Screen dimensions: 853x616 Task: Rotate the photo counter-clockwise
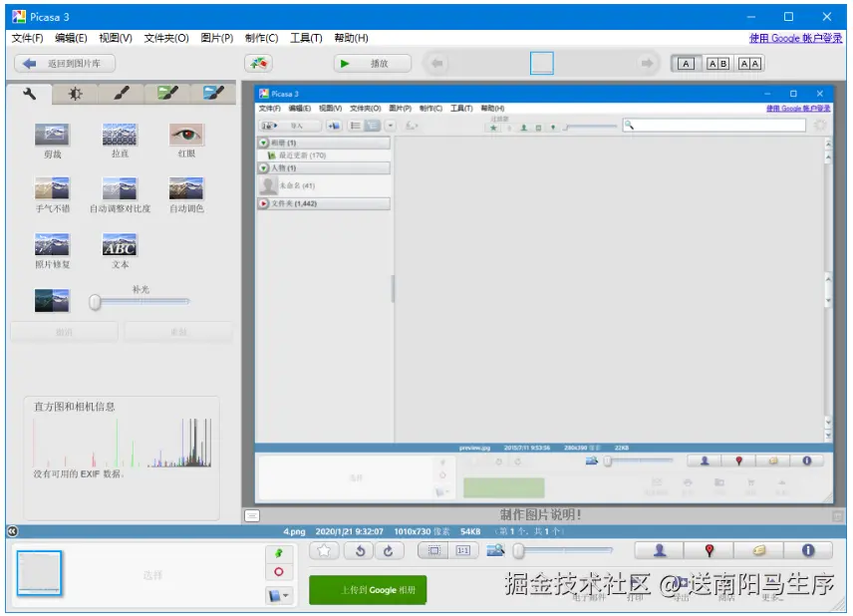[360, 550]
